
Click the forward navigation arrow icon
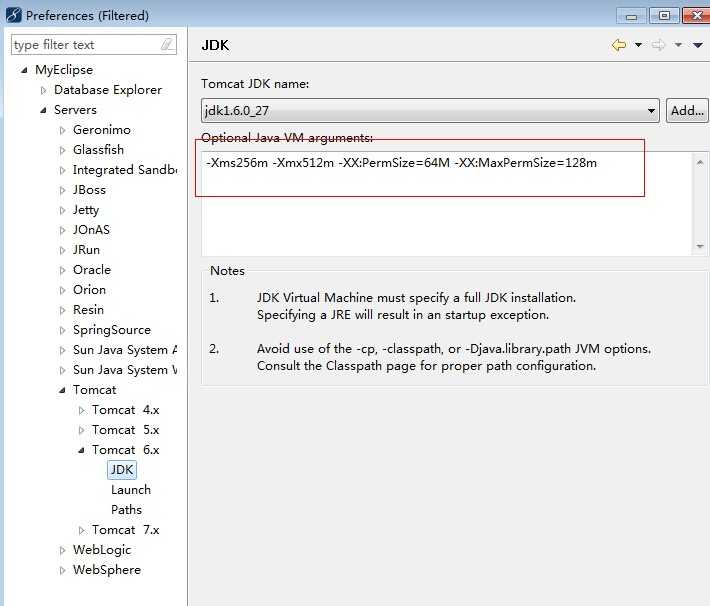(x=658, y=45)
